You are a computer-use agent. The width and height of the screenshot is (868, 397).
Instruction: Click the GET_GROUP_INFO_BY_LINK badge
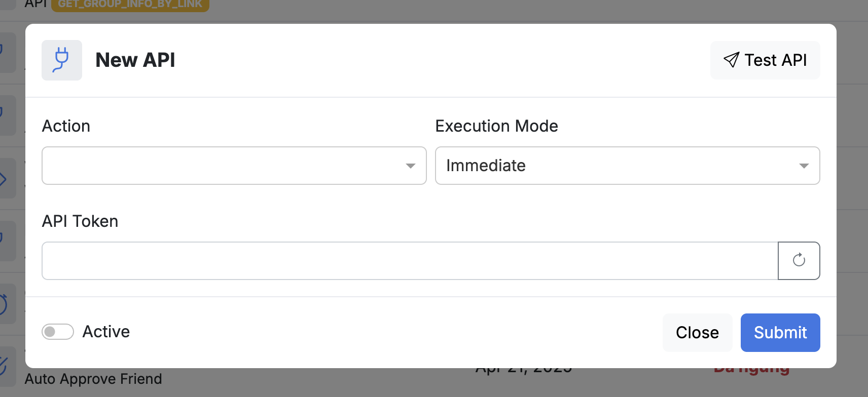tap(130, 5)
